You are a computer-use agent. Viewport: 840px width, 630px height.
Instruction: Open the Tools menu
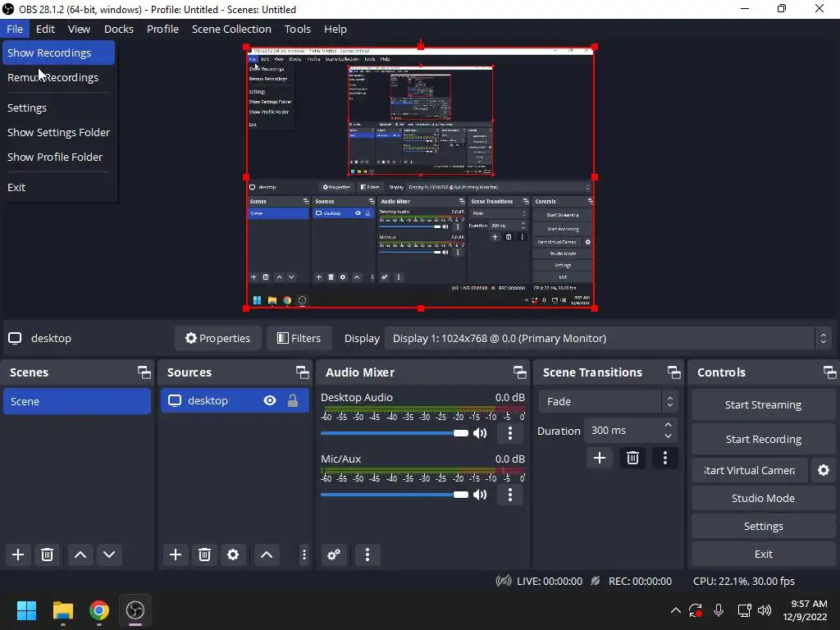[x=297, y=29]
